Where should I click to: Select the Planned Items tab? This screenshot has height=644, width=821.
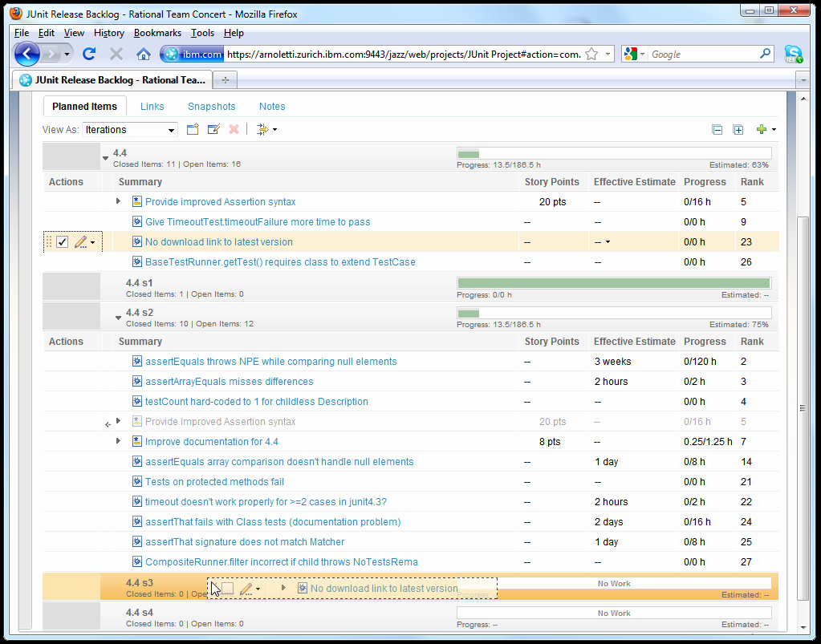tap(84, 106)
